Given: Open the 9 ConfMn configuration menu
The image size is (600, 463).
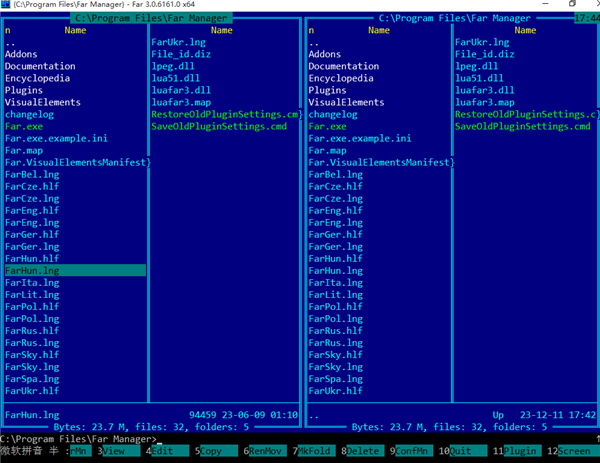Looking at the screenshot, I should (x=414, y=451).
